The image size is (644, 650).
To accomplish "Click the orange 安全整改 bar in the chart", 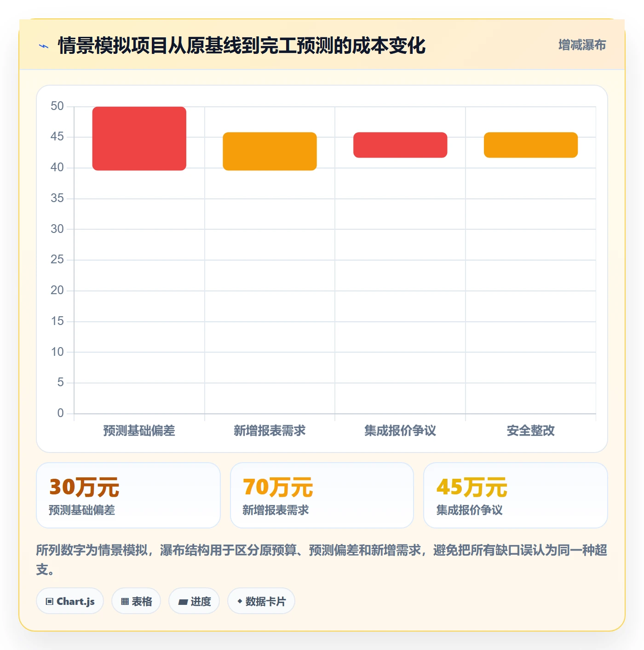I will pos(531,145).
